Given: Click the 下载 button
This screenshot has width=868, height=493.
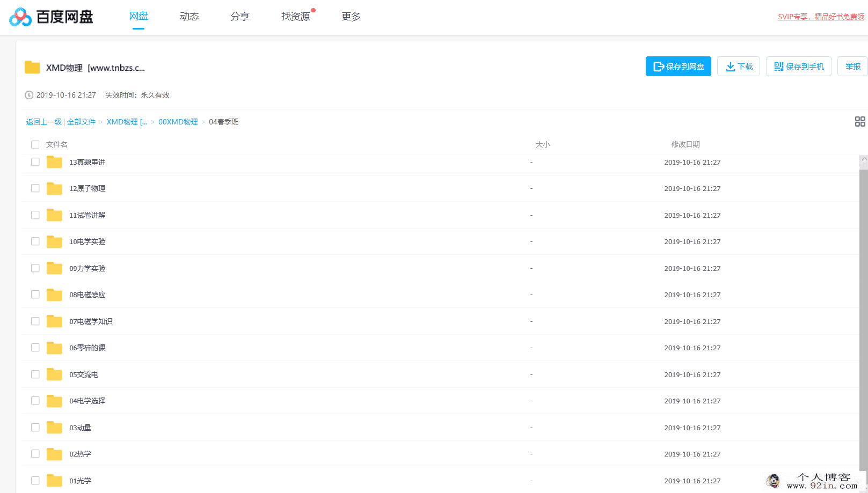Looking at the screenshot, I should pos(739,67).
